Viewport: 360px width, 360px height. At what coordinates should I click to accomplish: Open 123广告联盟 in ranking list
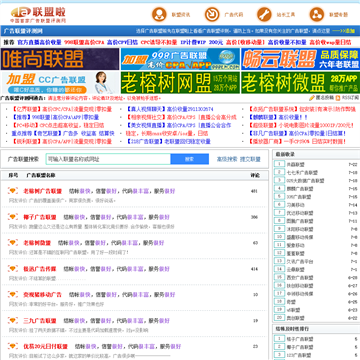(298, 355)
